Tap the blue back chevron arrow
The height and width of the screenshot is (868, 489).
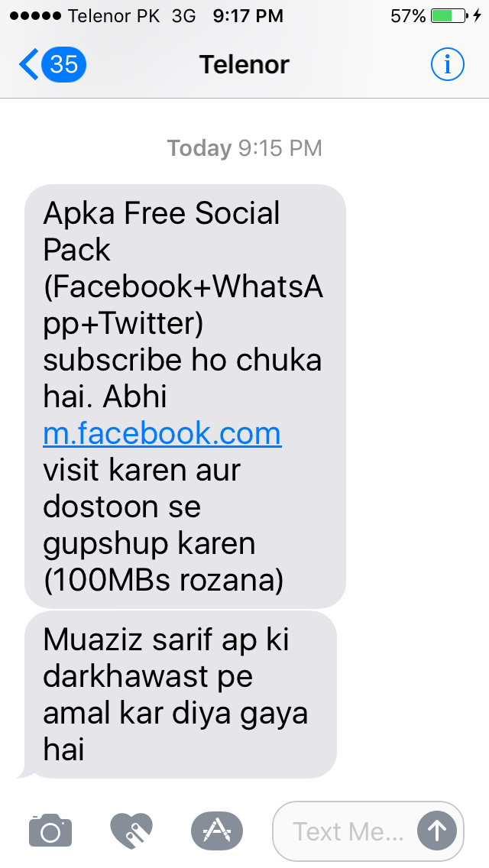click(28, 64)
